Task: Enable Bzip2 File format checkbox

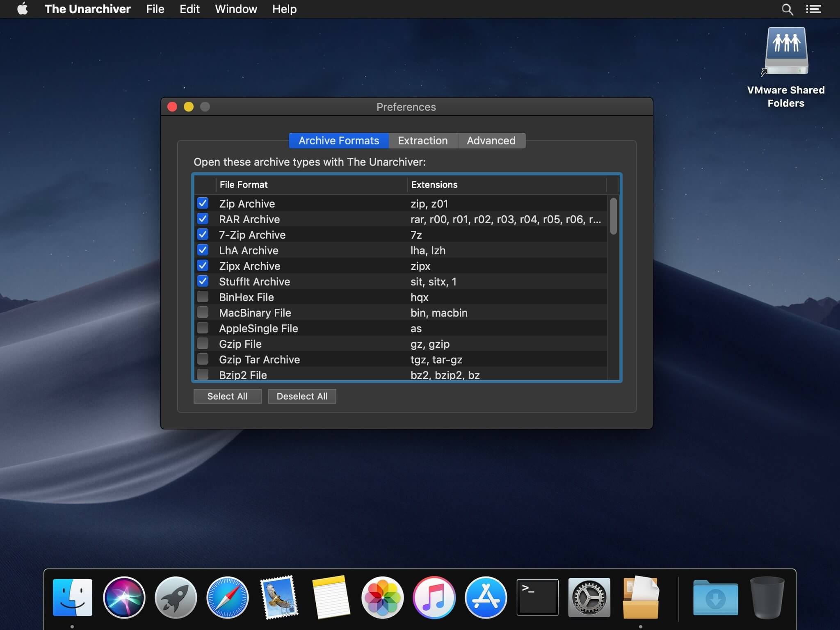Action: click(203, 374)
